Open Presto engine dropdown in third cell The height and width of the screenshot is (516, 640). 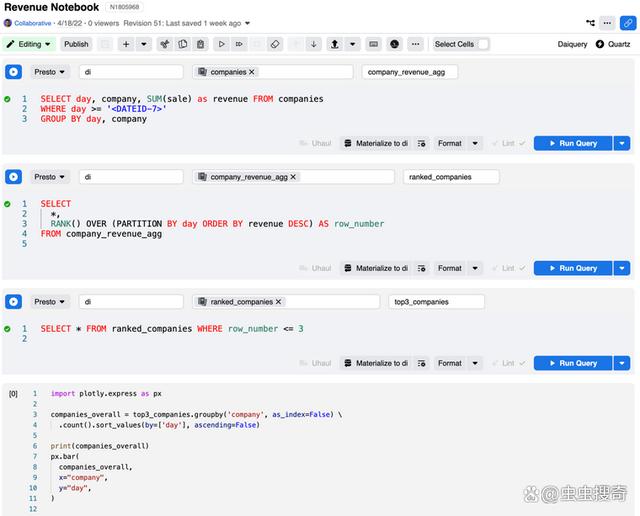tap(50, 302)
